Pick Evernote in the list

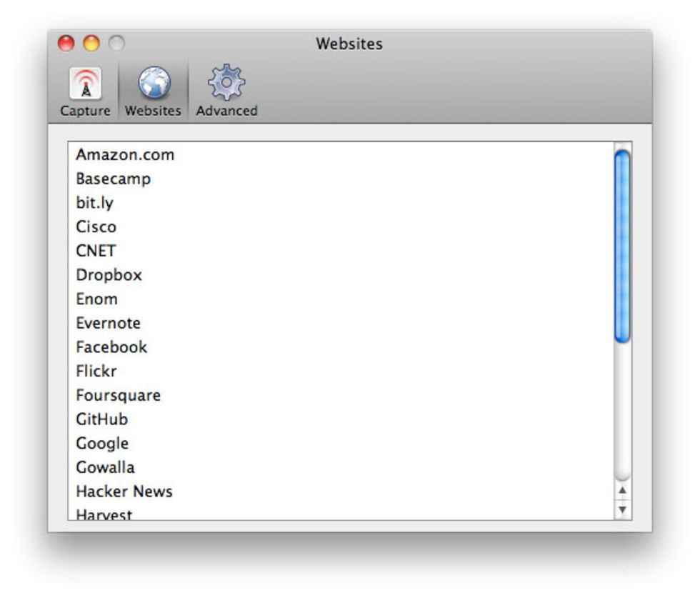pyautogui.click(x=341, y=324)
